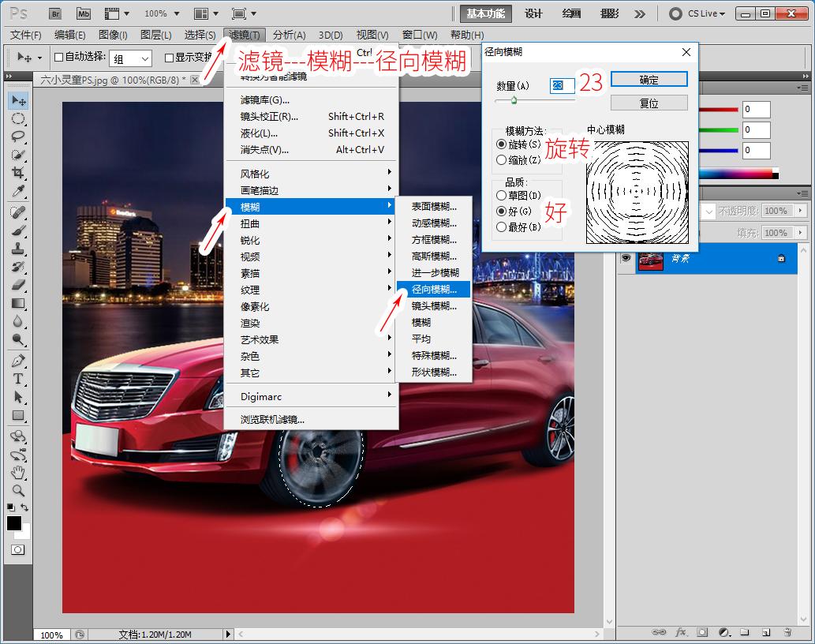Choose Draft quality radio button
Screen dimensions: 815x644
point(501,196)
